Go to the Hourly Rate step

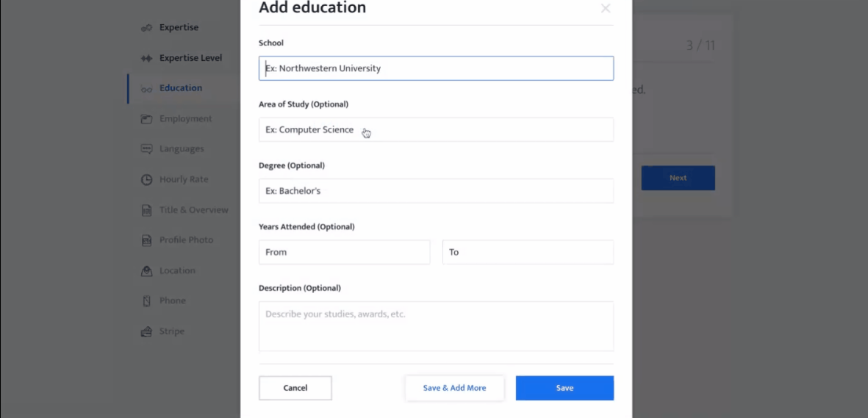184,179
